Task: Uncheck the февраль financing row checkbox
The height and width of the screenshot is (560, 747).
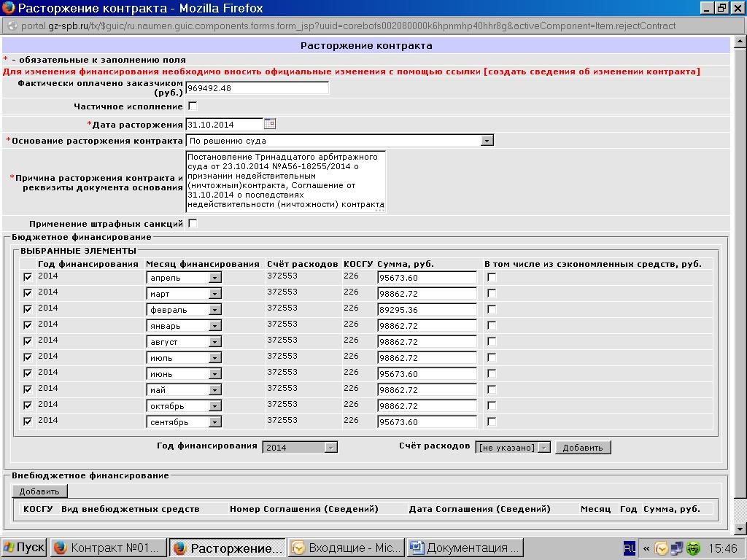Action: [28, 309]
